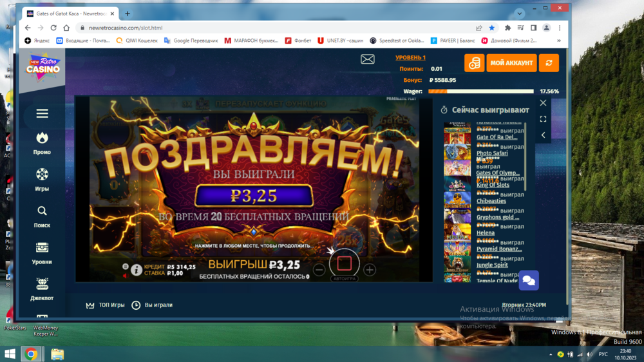Open the slot game info icon
The height and width of the screenshot is (362, 644).
tap(137, 271)
